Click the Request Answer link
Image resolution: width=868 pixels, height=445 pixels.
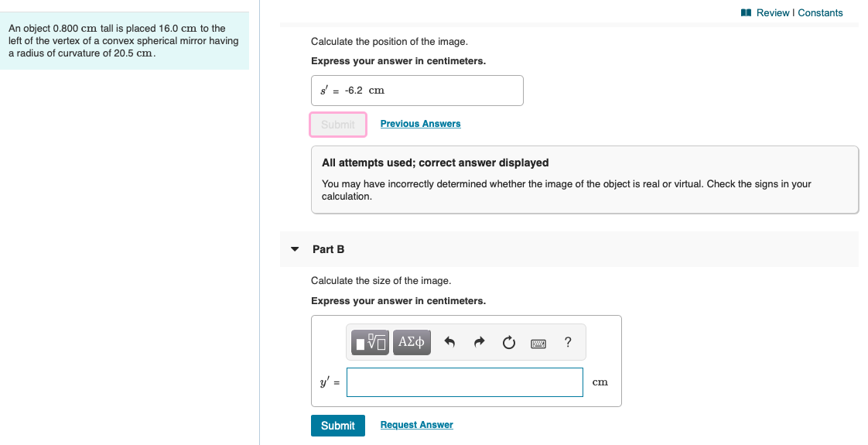point(416,425)
